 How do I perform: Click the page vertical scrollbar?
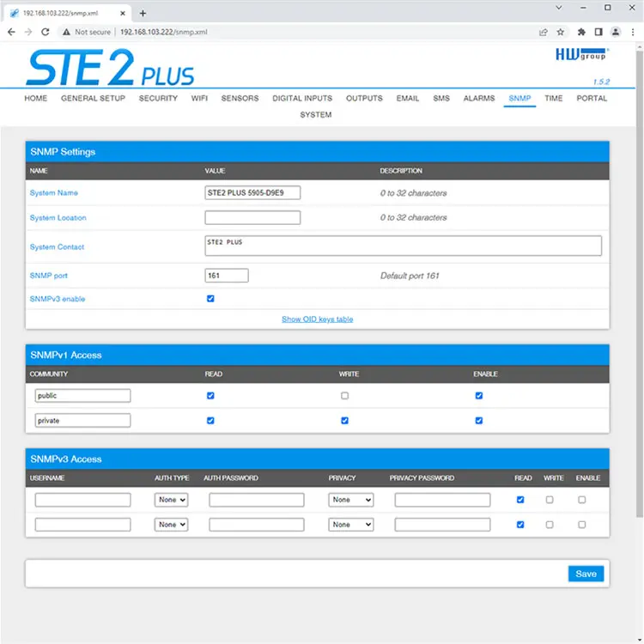tap(640, 283)
